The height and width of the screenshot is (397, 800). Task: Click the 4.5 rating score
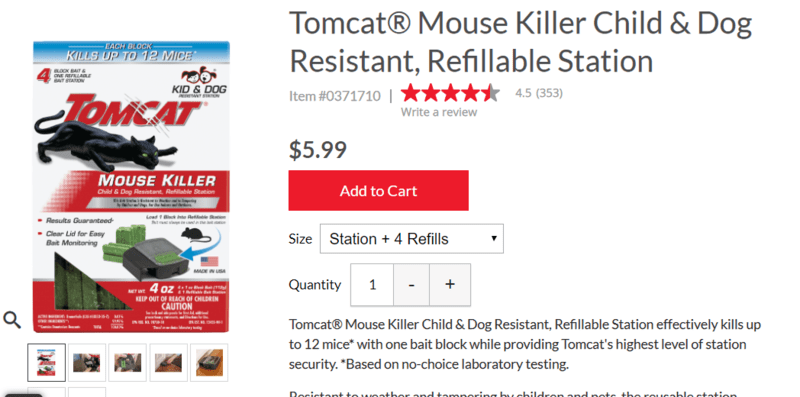click(x=523, y=93)
